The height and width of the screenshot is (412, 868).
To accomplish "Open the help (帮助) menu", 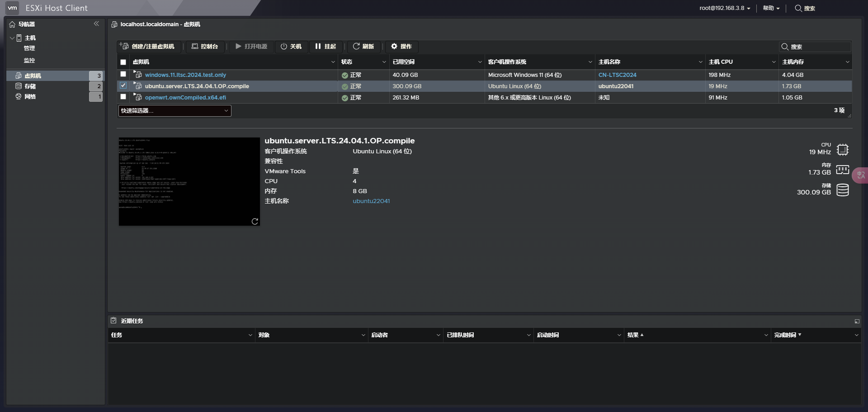I will [x=771, y=8].
